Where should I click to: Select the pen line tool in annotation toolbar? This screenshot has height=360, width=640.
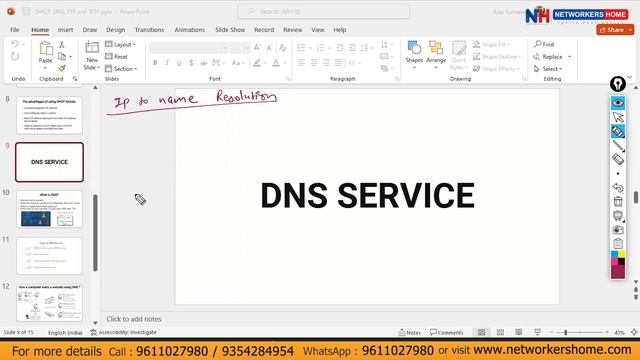point(618,145)
